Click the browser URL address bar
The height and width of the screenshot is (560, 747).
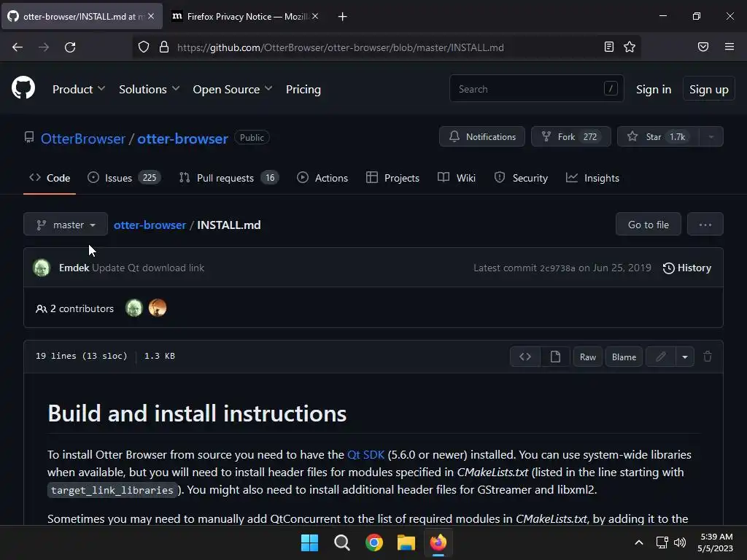tap(387, 47)
